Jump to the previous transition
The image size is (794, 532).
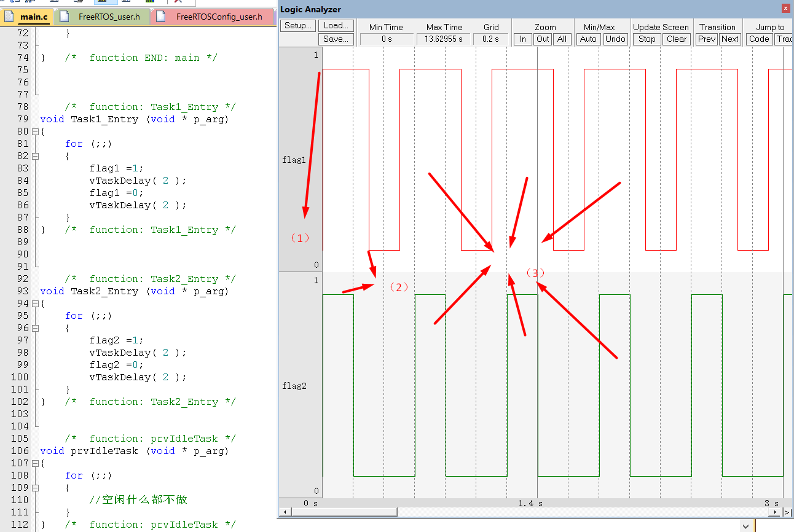707,39
